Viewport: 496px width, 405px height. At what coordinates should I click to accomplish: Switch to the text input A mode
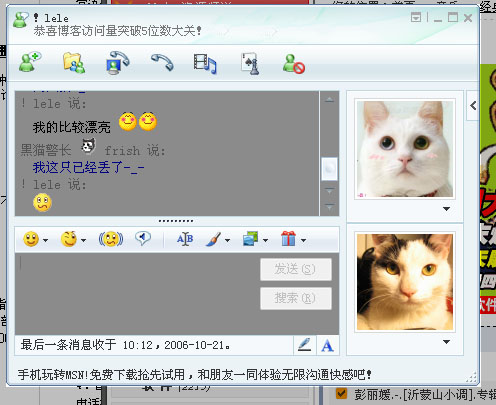pos(328,345)
